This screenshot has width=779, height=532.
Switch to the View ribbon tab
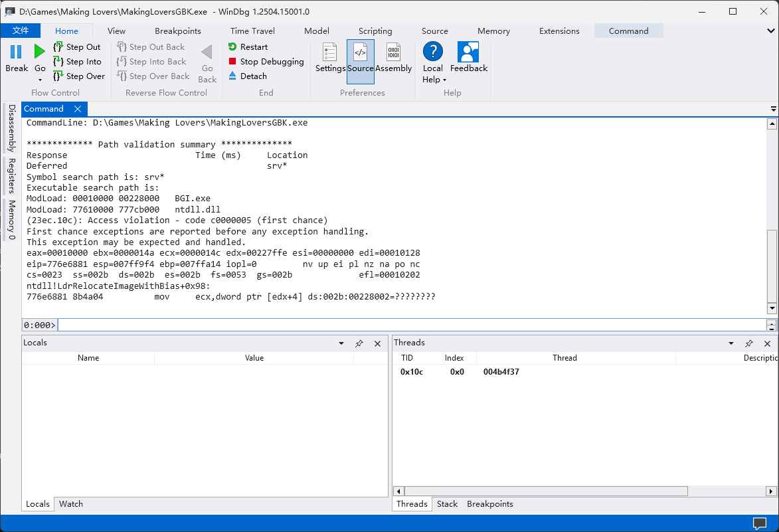pos(116,31)
